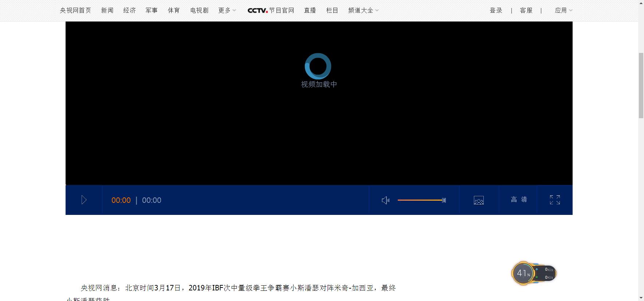Image resolution: width=644 pixels, height=301 pixels.
Task: Enter fullscreen with the expand icon
Action: click(555, 200)
